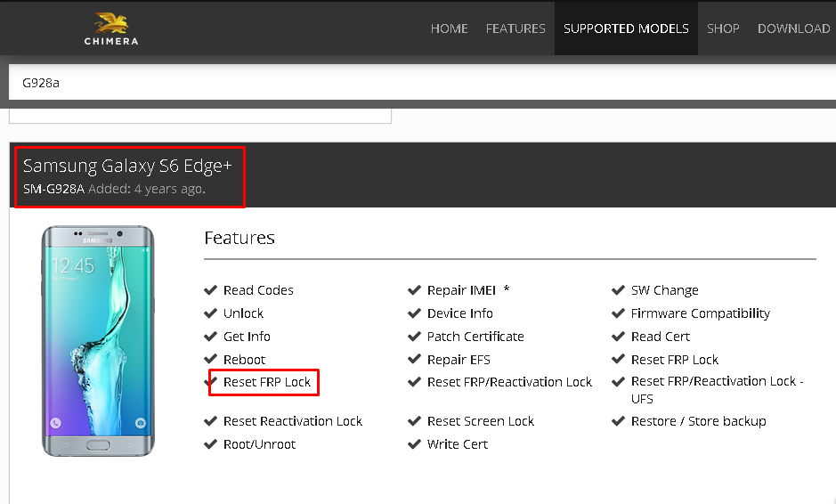Click the Read Codes feature text
The width and height of the screenshot is (836, 504).
pos(258,290)
